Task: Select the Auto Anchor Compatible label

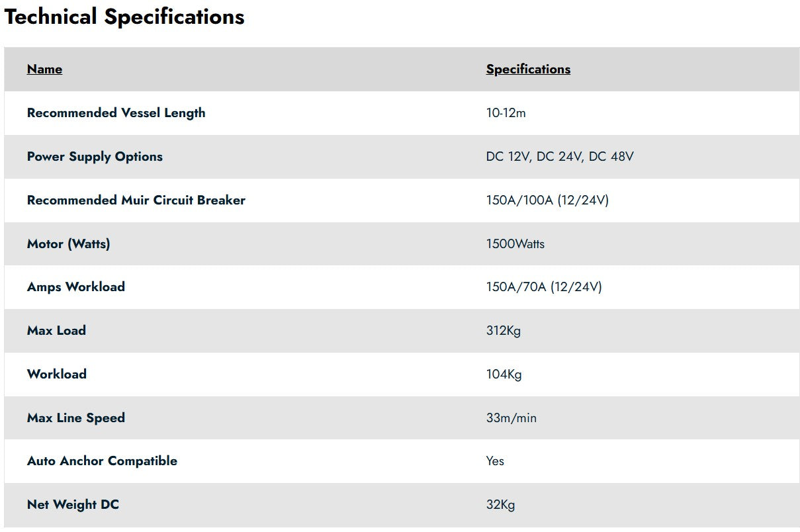Action: (102, 461)
